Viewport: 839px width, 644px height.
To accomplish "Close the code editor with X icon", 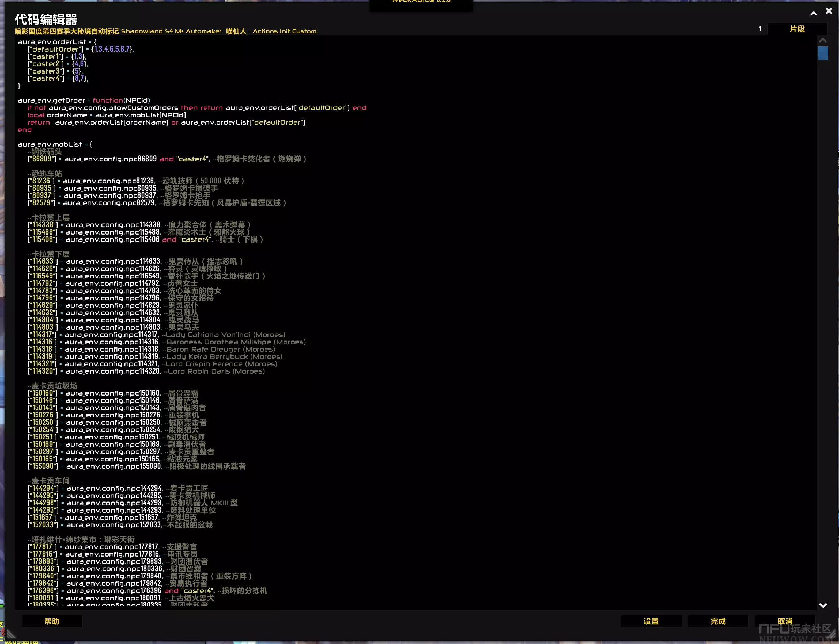I will [829, 11].
